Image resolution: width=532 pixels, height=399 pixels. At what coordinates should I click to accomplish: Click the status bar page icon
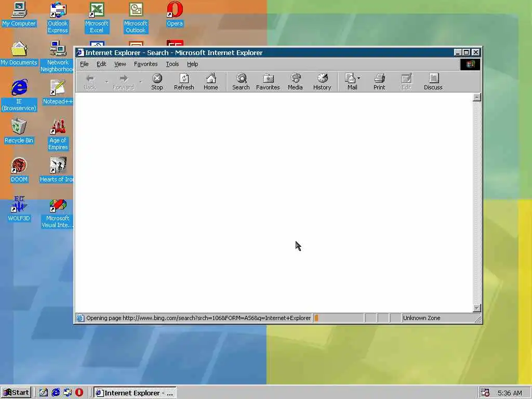(80, 318)
